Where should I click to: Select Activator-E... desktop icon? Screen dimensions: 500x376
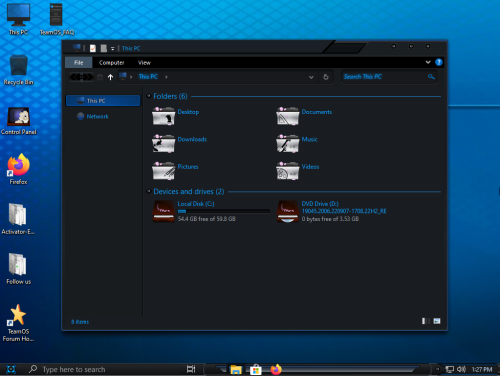(x=18, y=219)
